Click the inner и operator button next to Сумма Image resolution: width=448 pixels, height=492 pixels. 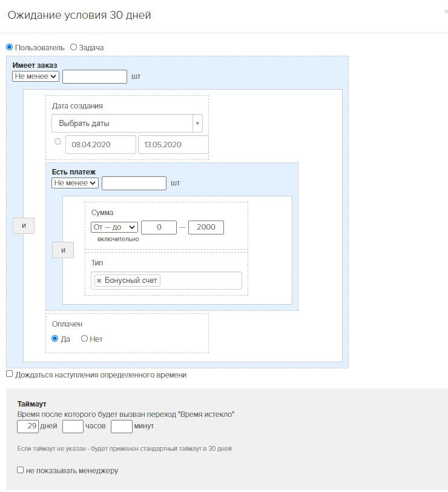point(63,250)
